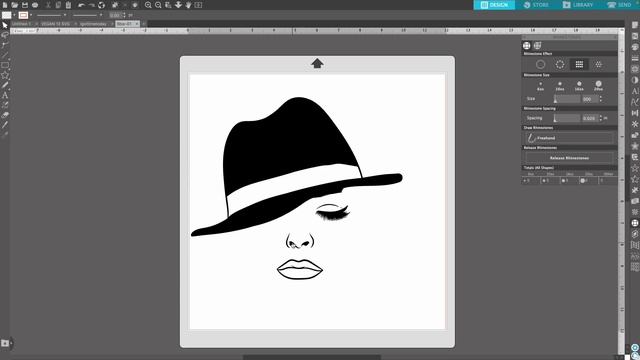Select the star Flexishape tool
640x360 pixels.
click(x=5, y=75)
